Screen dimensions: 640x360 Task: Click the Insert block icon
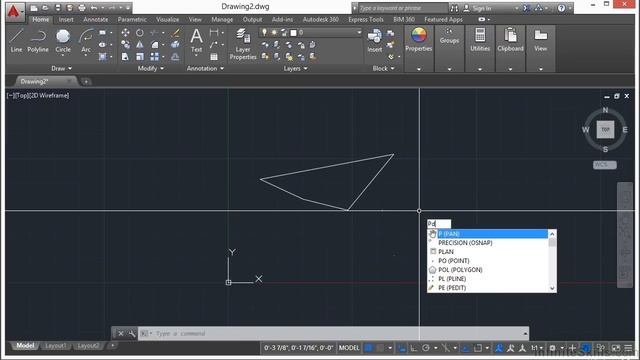(374, 40)
